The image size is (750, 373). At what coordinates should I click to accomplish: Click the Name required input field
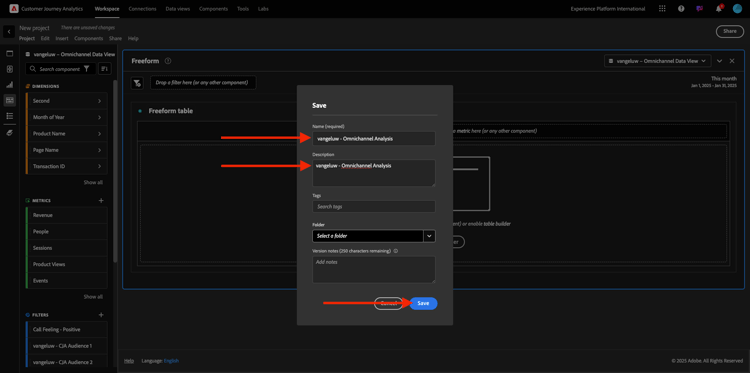374,139
